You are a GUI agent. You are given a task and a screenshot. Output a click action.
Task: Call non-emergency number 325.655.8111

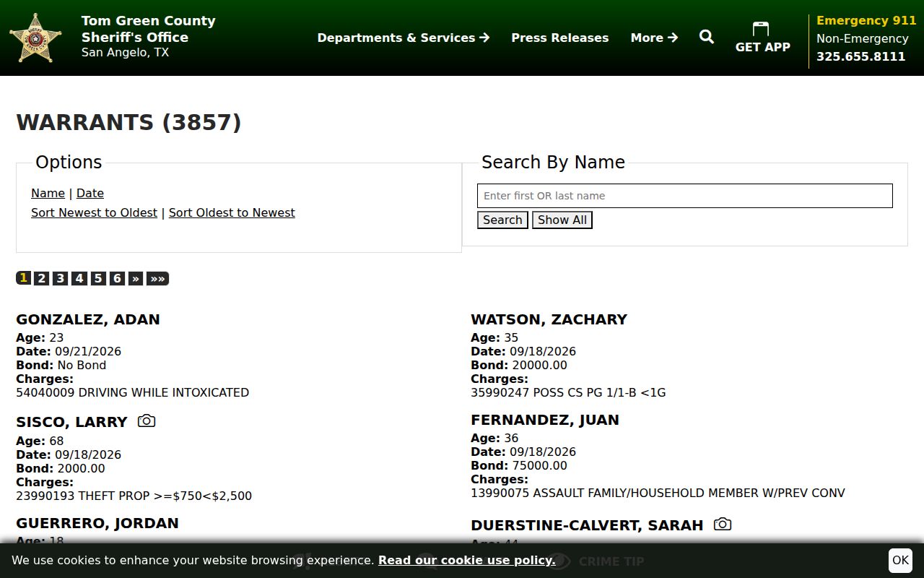tap(860, 56)
